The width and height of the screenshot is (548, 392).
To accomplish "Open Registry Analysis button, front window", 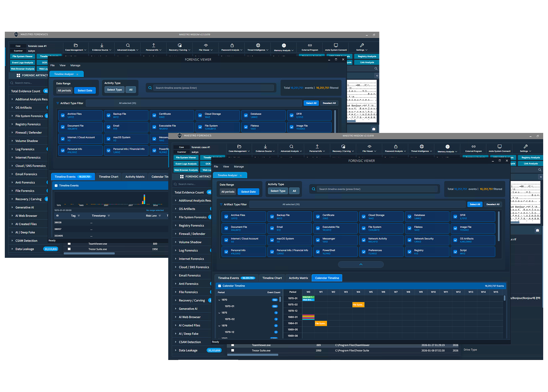I will [530, 158].
